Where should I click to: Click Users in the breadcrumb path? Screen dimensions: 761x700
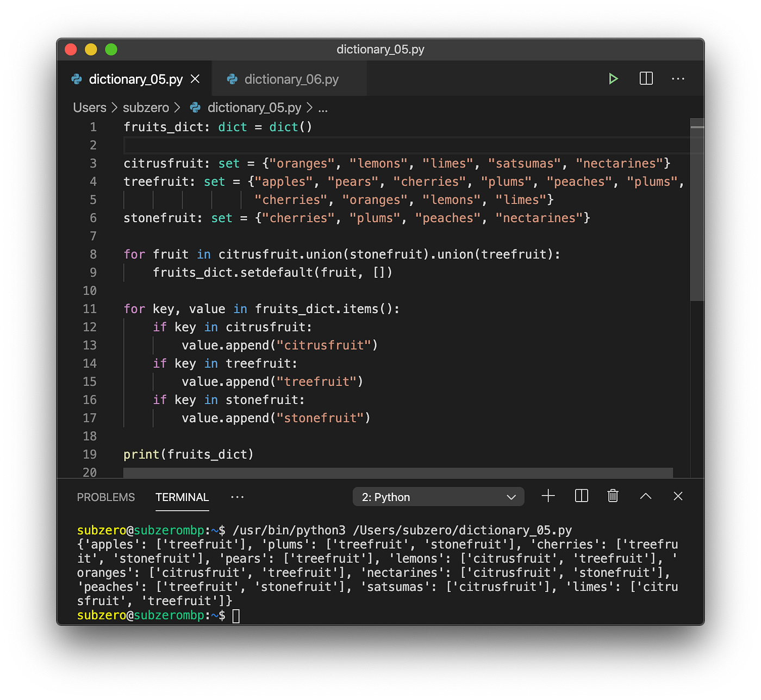click(x=90, y=108)
